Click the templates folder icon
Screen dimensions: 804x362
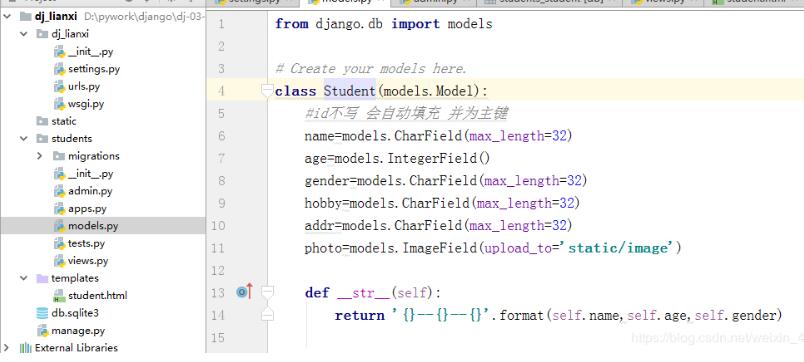point(43,278)
